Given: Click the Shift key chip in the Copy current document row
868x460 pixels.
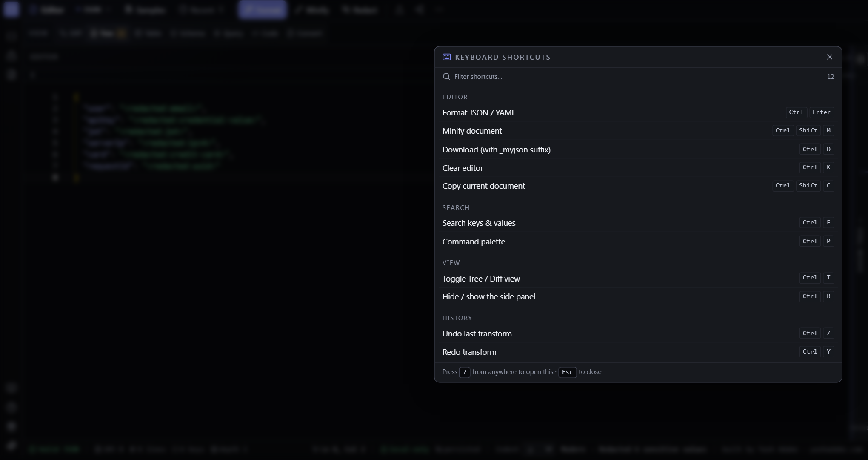Looking at the screenshot, I should coord(808,186).
